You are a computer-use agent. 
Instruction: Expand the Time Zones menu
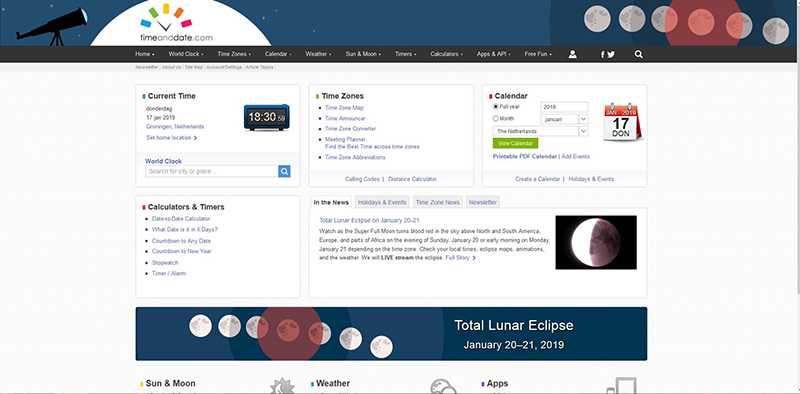coord(234,54)
